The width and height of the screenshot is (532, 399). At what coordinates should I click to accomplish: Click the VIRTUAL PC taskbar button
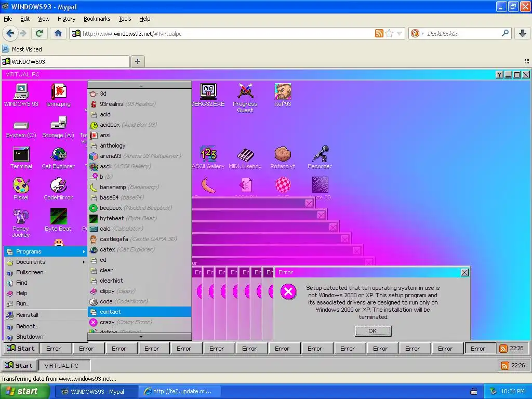point(64,365)
